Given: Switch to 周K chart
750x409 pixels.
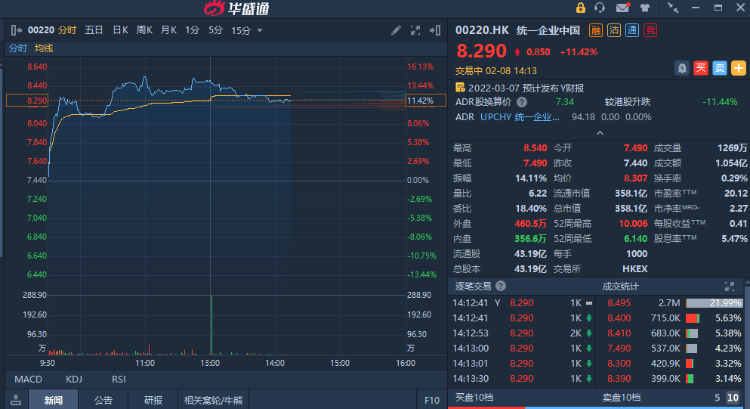Looking at the screenshot, I should click(x=144, y=31).
